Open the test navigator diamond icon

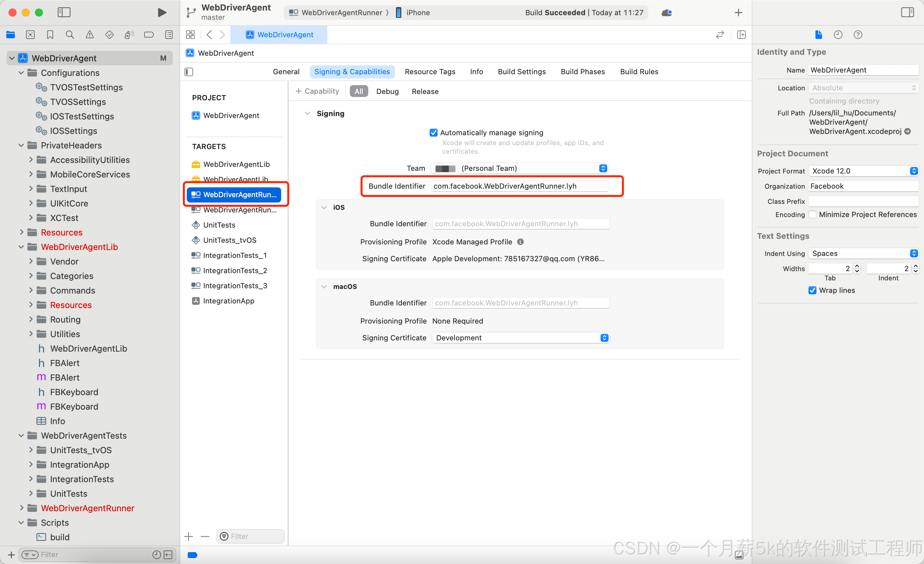110,35
